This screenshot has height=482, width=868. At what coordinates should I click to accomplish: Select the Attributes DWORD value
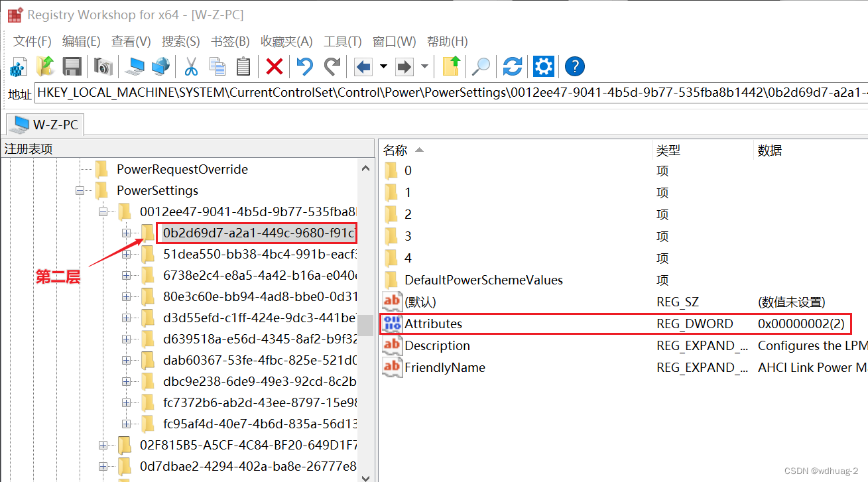433,324
